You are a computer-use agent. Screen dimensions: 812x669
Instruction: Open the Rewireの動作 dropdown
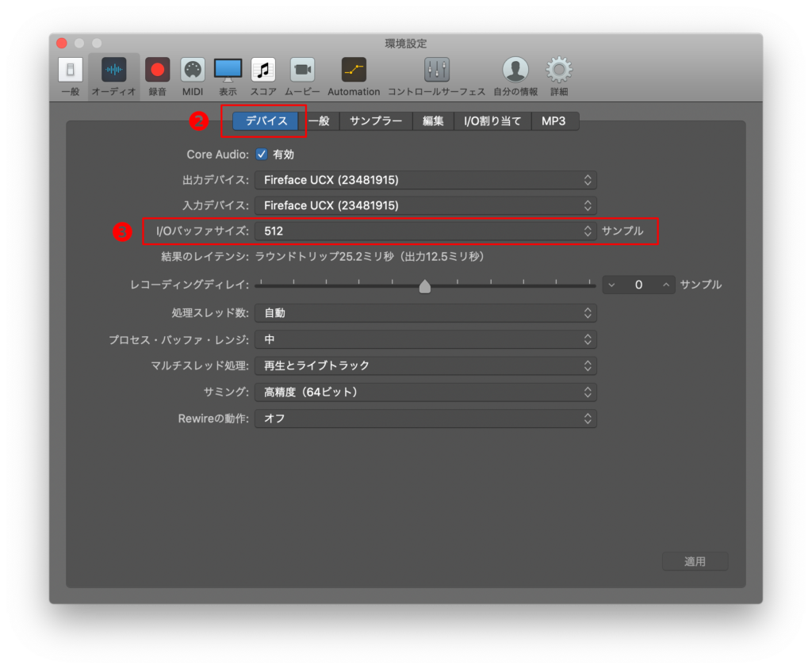pos(425,418)
